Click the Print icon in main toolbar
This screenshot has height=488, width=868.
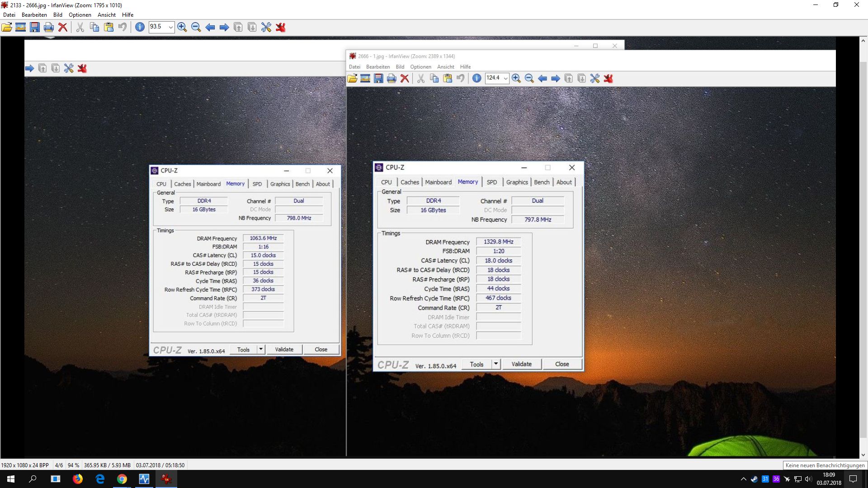49,27
